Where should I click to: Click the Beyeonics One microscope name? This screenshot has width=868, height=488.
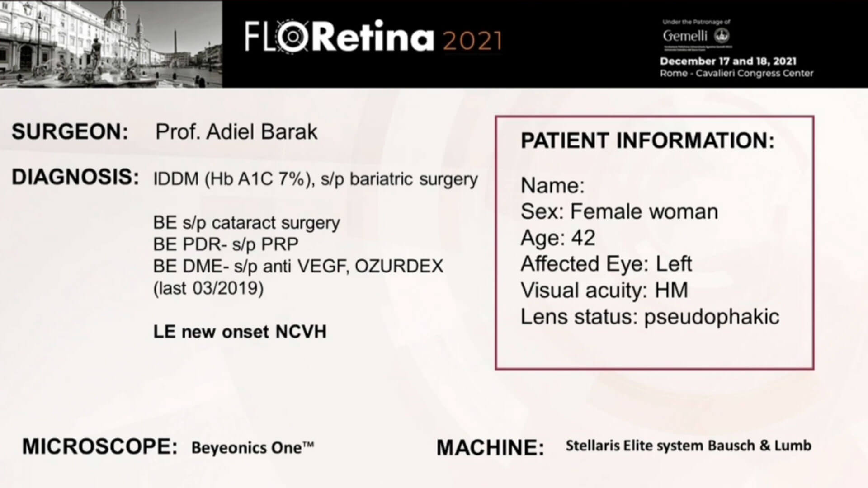pyautogui.click(x=253, y=448)
